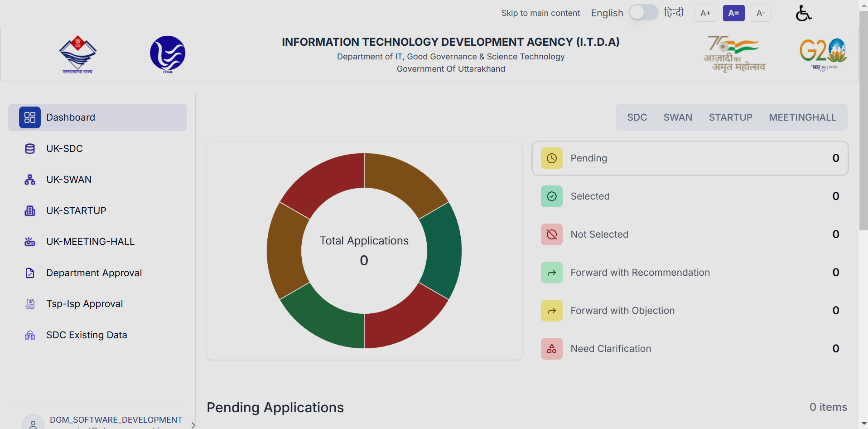
Task: Click the Selected checkmark icon
Action: (552, 196)
